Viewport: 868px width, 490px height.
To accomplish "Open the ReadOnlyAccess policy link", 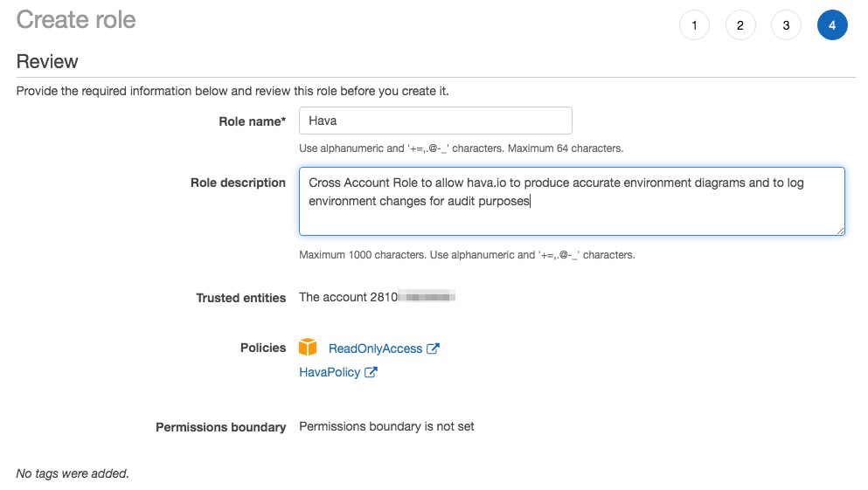I will (375, 349).
